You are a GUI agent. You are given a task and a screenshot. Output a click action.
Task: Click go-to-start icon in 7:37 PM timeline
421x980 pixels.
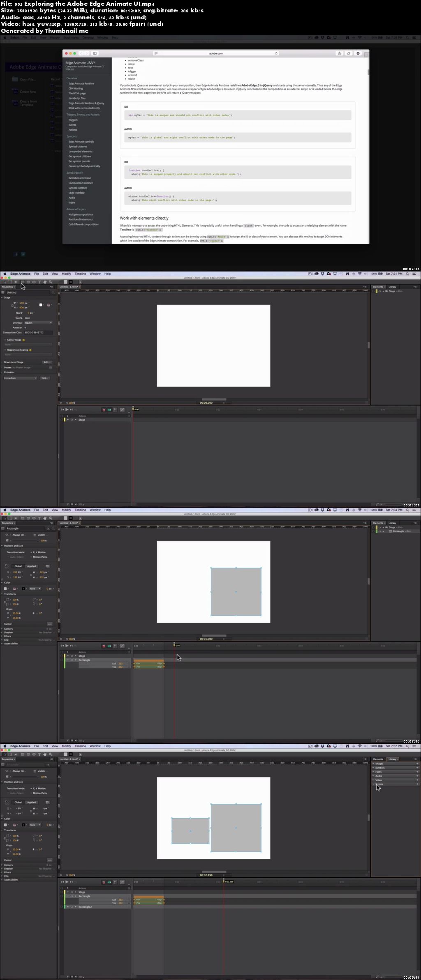62,882
